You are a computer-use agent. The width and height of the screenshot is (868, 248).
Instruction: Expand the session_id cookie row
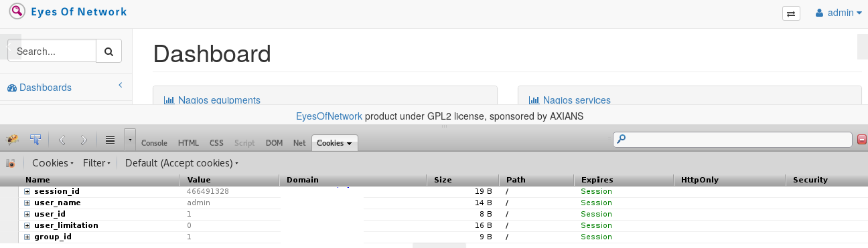pos(27,191)
